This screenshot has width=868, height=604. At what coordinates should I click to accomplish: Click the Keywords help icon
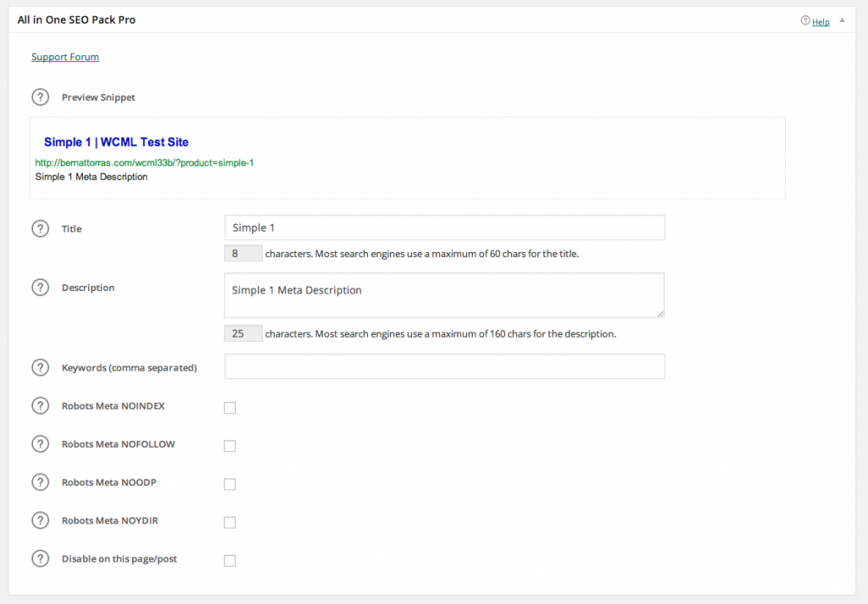tap(40, 367)
